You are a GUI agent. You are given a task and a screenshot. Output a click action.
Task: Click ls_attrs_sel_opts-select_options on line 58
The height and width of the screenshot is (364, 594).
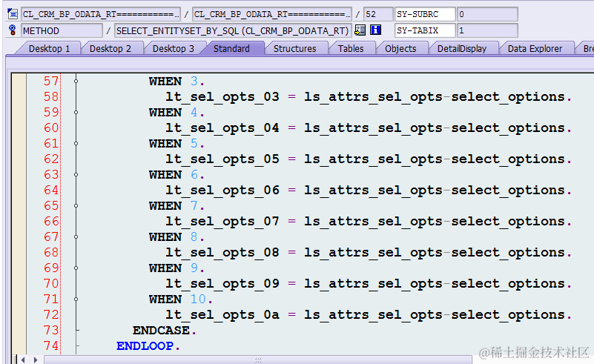pyautogui.click(x=435, y=97)
